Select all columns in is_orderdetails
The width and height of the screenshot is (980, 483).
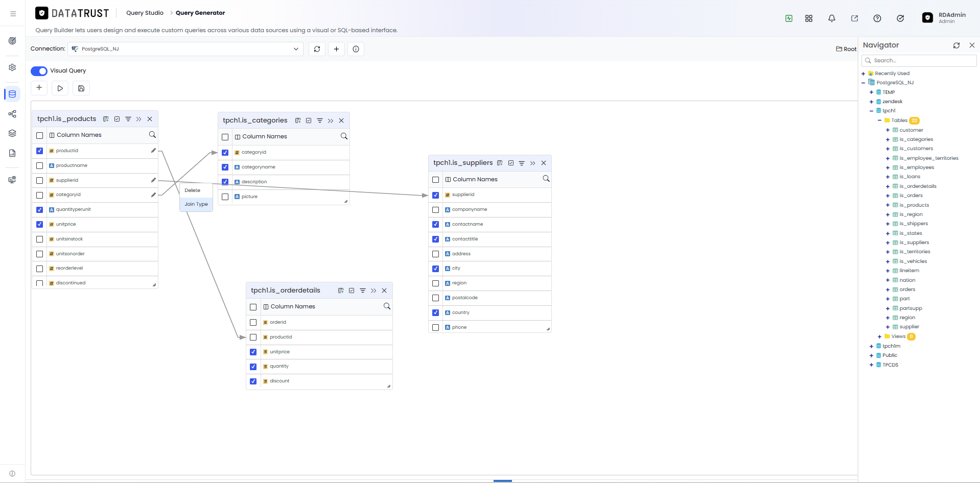[x=253, y=307]
